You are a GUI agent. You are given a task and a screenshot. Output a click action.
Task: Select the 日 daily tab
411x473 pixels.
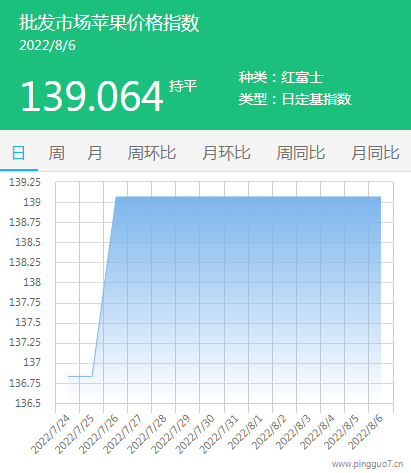tap(19, 153)
